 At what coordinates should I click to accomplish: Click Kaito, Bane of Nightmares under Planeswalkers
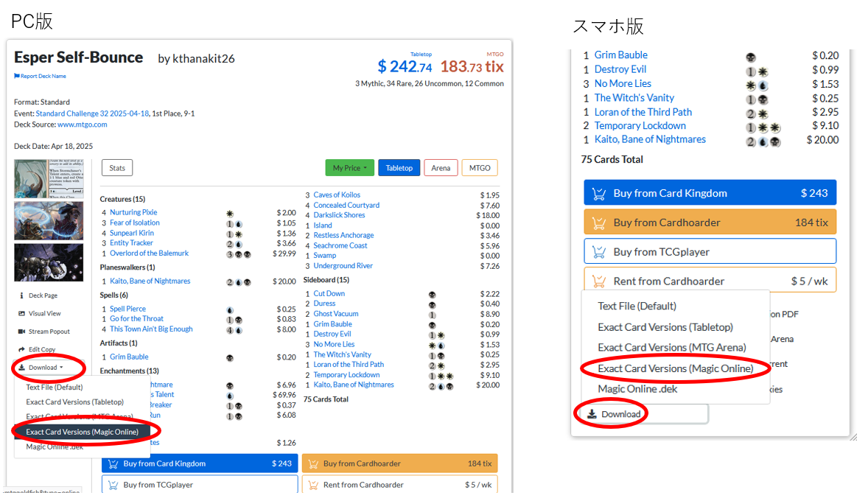click(150, 281)
